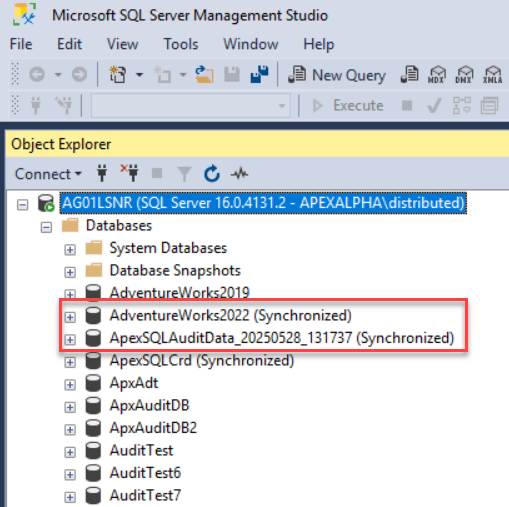The height and width of the screenshot is (507, 509).
Task: Click the New Query button
Action: click(x=337, y=75)
